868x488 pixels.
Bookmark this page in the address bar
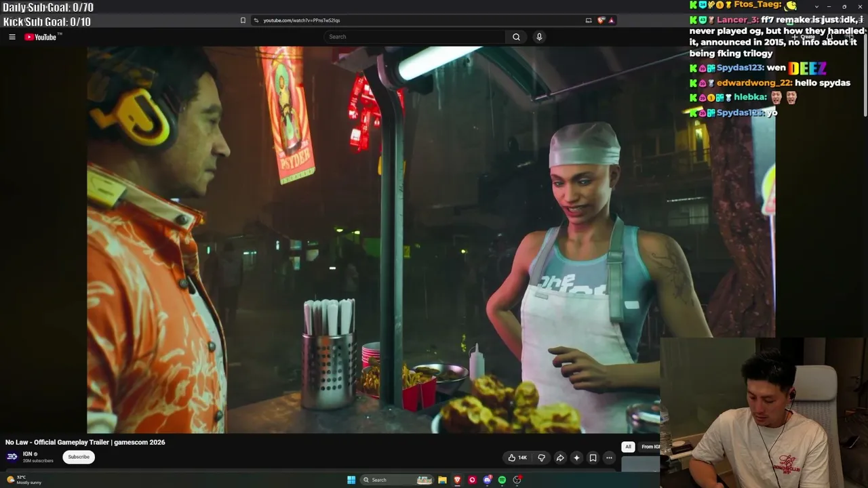pos(243,20)
